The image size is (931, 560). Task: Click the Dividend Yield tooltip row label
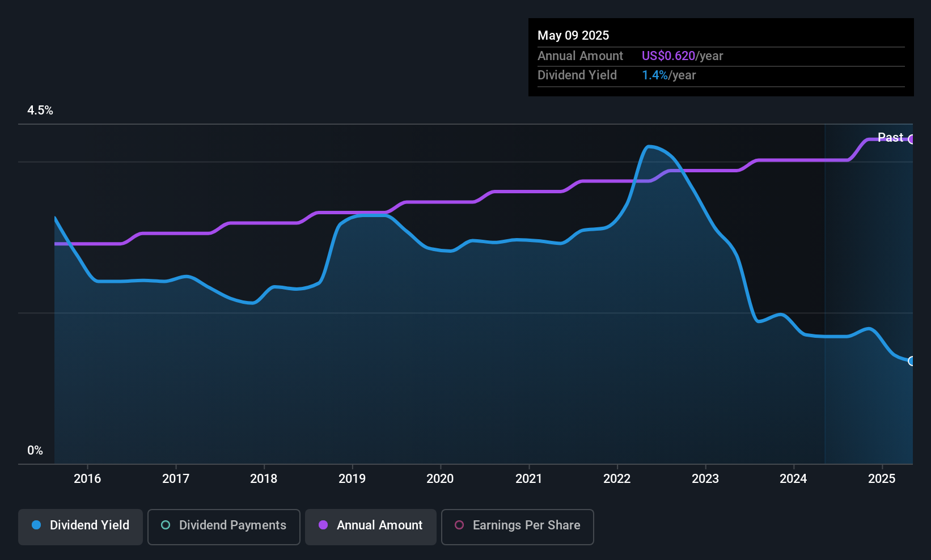coord(577,75)
